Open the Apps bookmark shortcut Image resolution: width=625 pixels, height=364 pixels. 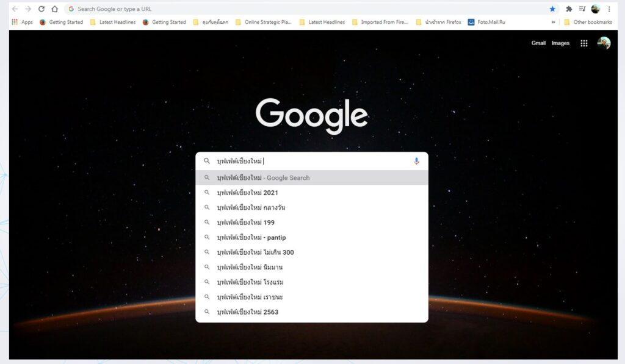point(23,22)
